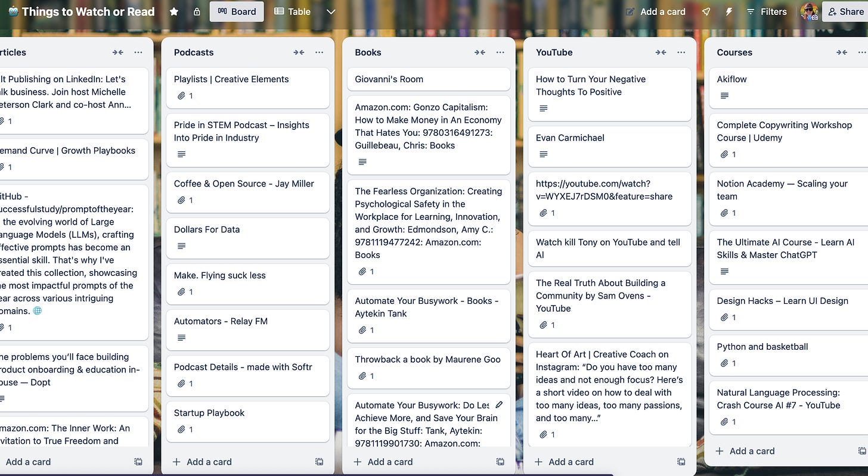Open Podcasts list actions menu
868x476 pixels.
[319, 52]
